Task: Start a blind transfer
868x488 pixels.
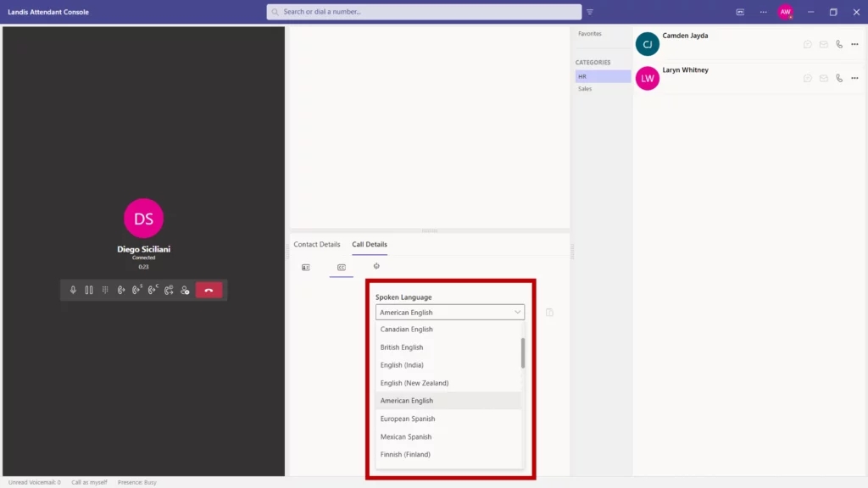Action: pos(121,290)
